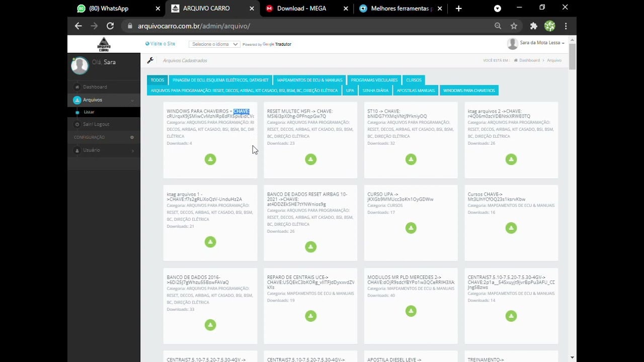Download BANCO DE DADOS RESET AIRBAG file
Image resolution: width=644 pixels, height=362 pixels.
[310, 247]
